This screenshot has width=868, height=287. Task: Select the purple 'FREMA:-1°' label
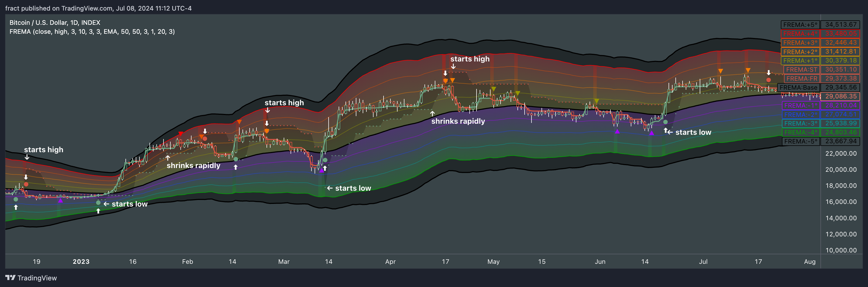pyautogui.click(x=801, y=106)
